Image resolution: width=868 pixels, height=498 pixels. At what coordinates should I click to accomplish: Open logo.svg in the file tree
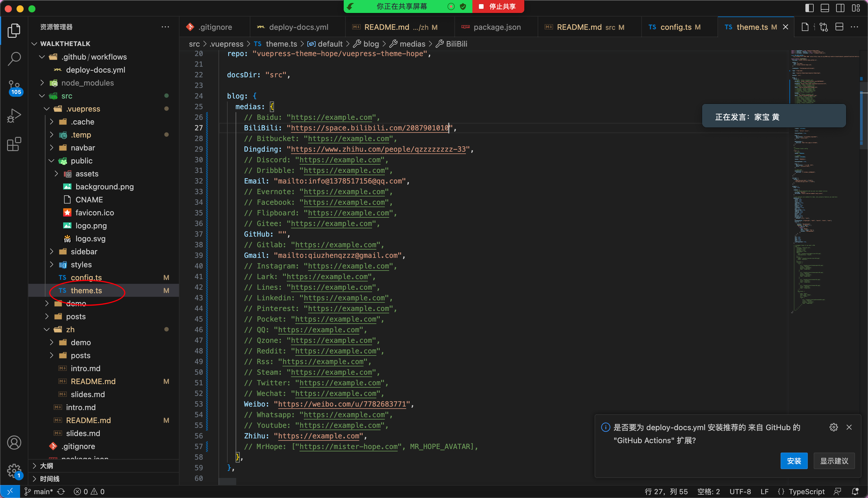(103, 239)
